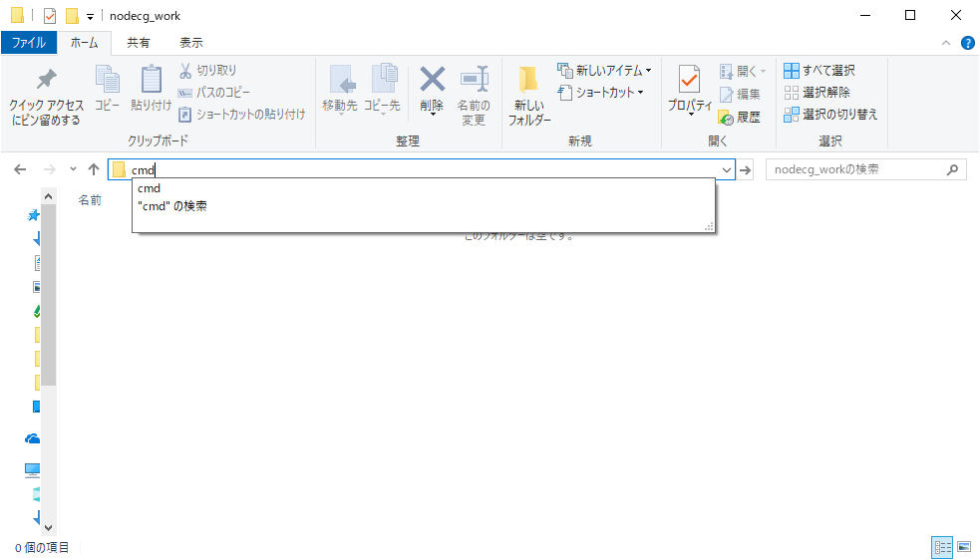The height and width of the screenshot is (560, 980).
Task: Open the Move to (移動先) menu
Action: coord(339,90)
